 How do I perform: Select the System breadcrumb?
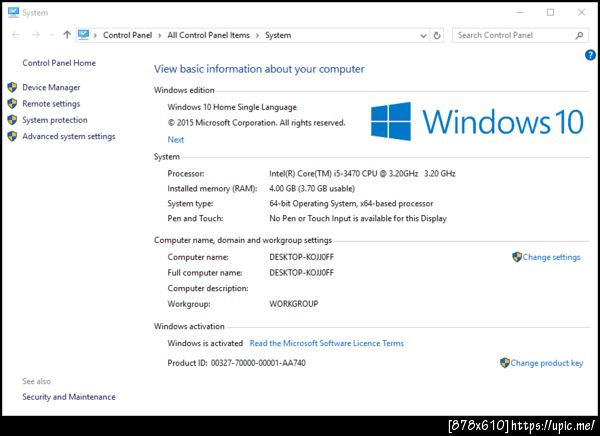pyautogui.click(x=278, y=35)
